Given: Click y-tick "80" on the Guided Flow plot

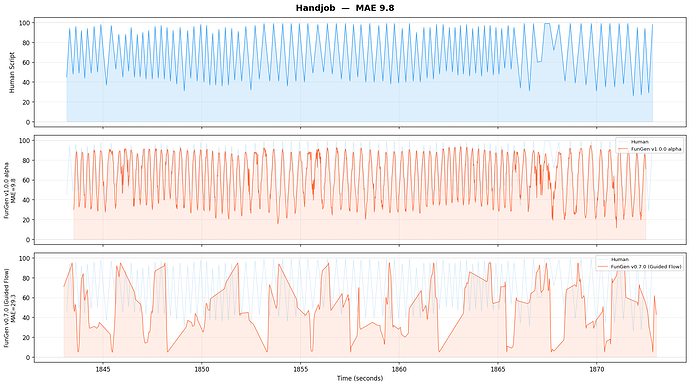Looking at the screenshot, I should tap(26, 278).
